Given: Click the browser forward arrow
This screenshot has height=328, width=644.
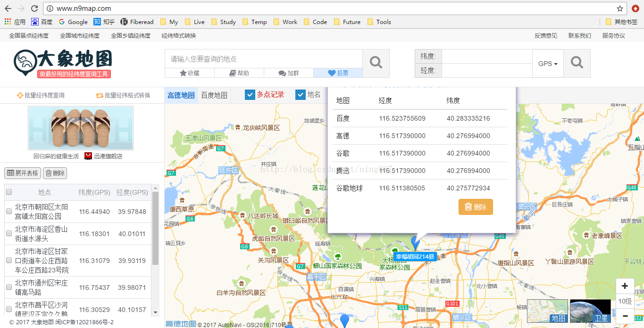Looking at the screenshot, I should [x=21, y=8].
